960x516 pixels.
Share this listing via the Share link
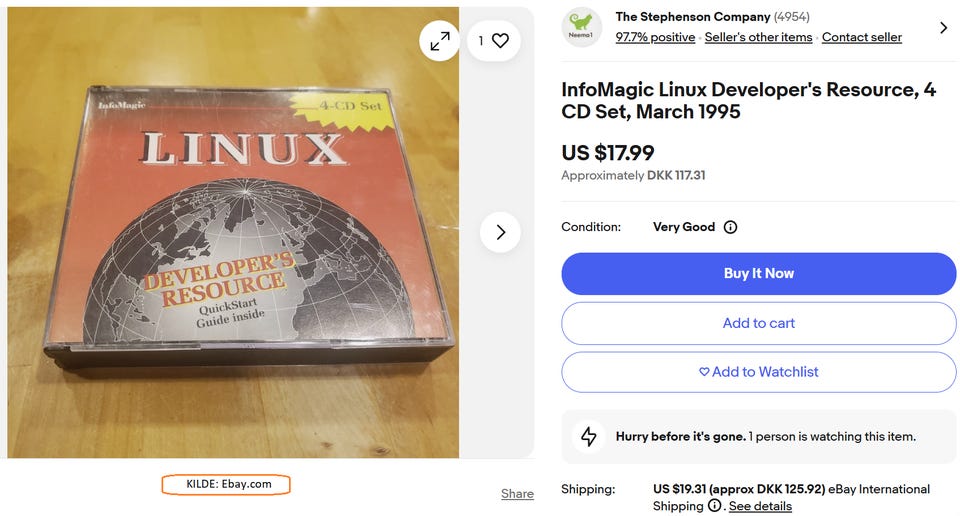517,494
